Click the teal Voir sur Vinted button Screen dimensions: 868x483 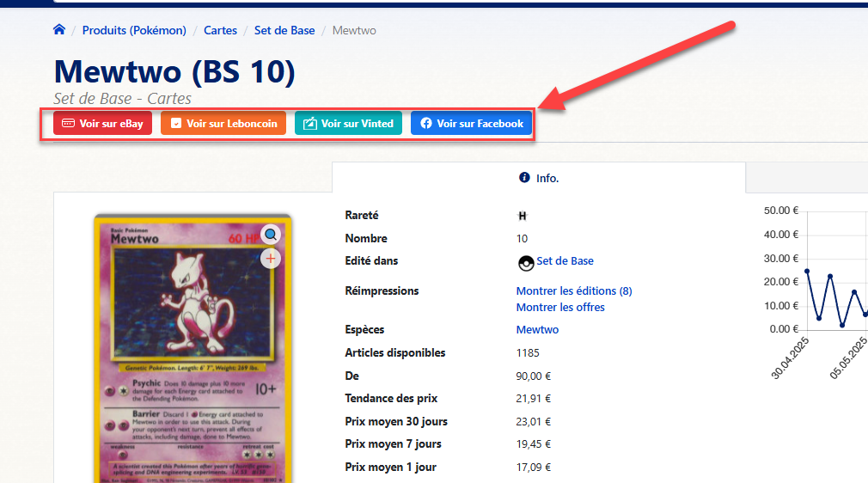[x=348, y=124]
